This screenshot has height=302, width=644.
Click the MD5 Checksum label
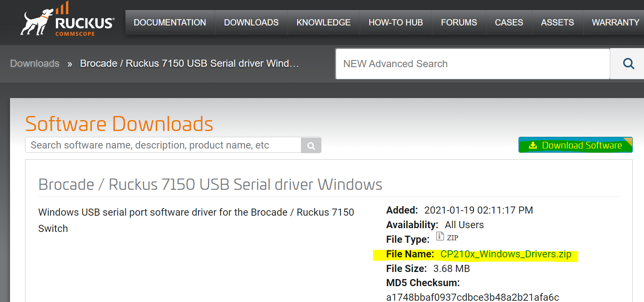[x=423, y=283]
